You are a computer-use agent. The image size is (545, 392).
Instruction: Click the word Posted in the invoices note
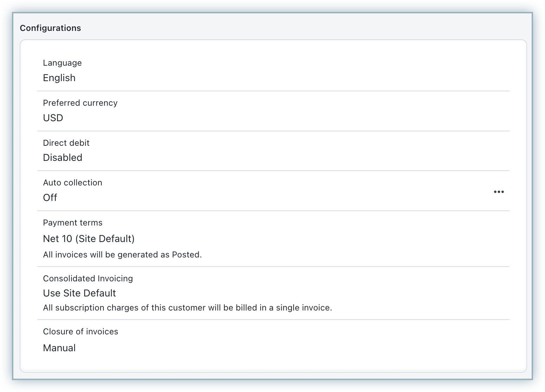tap(186, 255)
